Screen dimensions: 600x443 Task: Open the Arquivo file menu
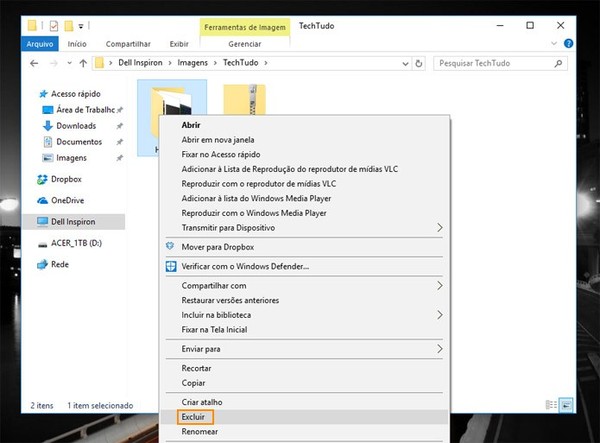point(40,44)
